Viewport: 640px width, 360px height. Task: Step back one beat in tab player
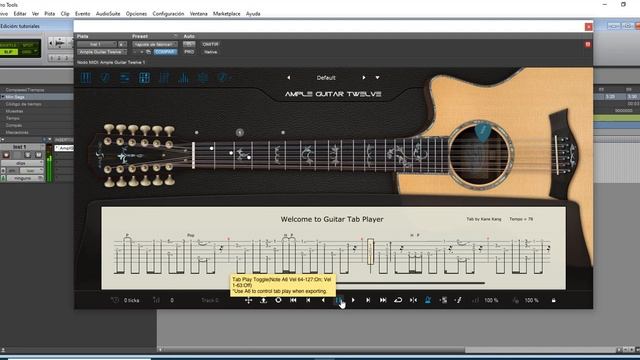click(323, 300)
